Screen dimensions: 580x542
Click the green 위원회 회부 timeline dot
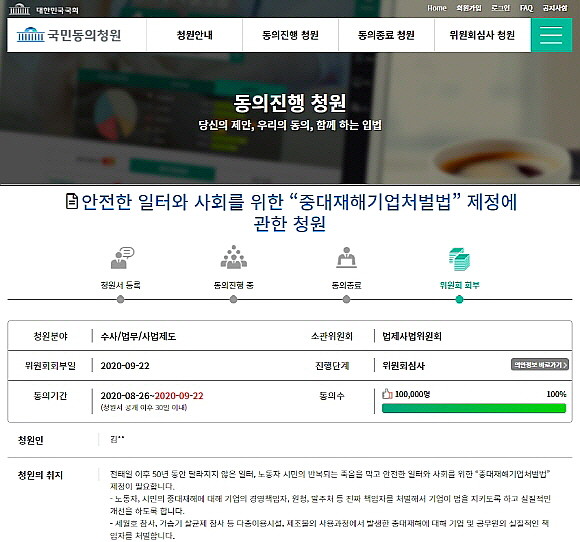click(459, 299)
